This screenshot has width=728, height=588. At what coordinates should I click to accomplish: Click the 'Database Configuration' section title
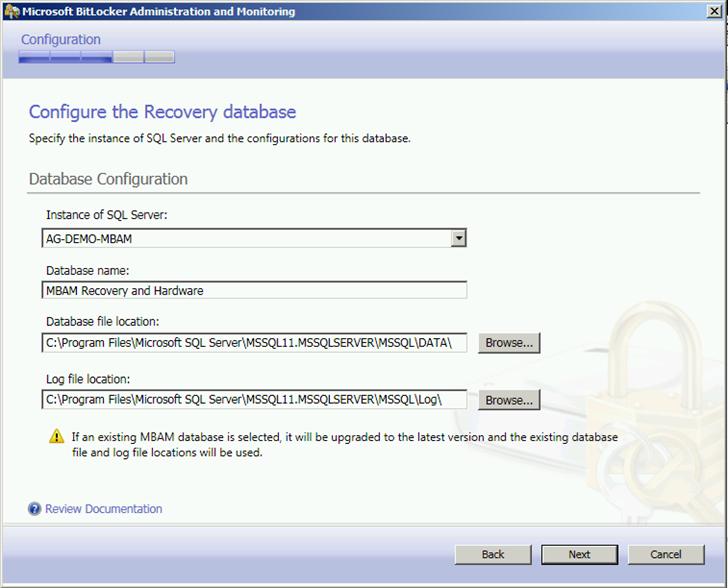pos(108,179)
